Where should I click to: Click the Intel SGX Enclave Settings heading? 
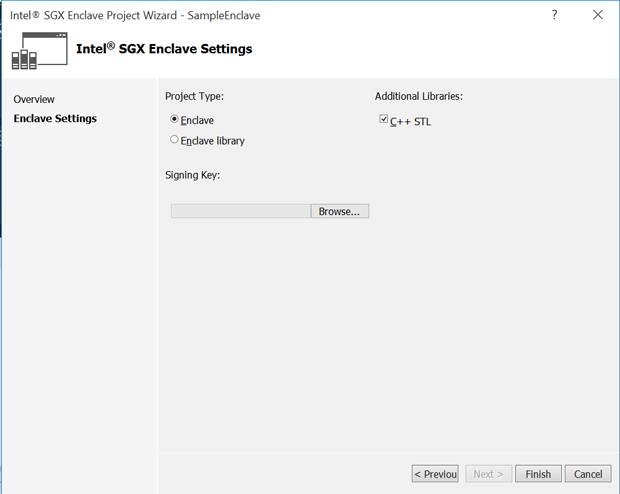point(164,49)
